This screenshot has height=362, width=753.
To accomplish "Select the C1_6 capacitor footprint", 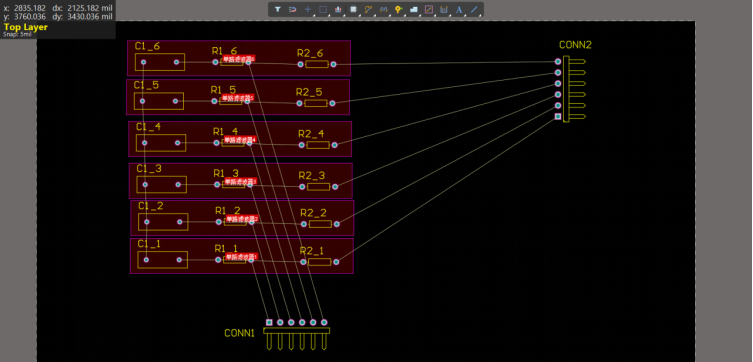I will tap(160, 62).
